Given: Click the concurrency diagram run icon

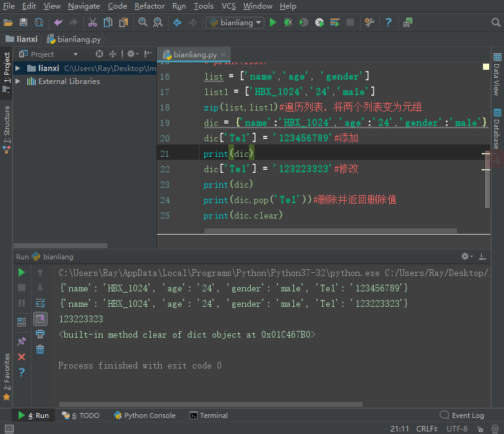Looking at the screenshot, I should pyautogui.click(x=335, y=22).
